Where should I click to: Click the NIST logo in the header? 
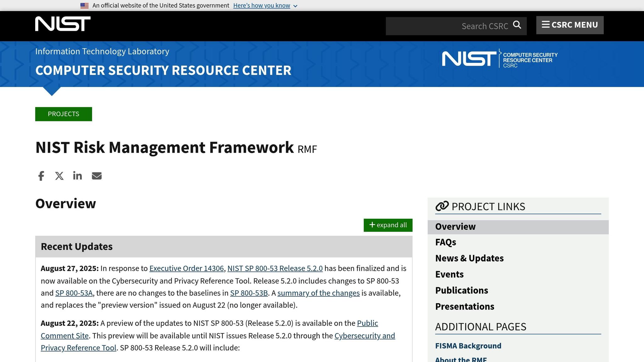tap(63, 23)
